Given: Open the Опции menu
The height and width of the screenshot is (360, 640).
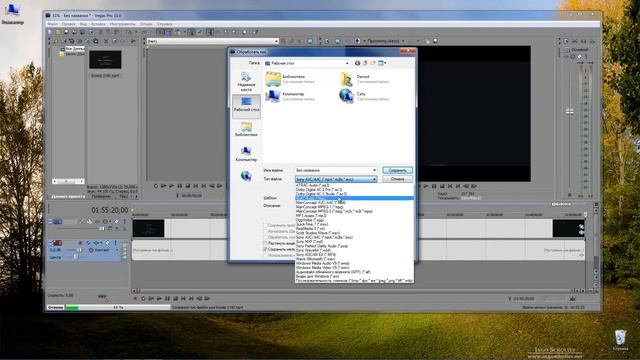Looking at the screenshot, I should (146, 24).
